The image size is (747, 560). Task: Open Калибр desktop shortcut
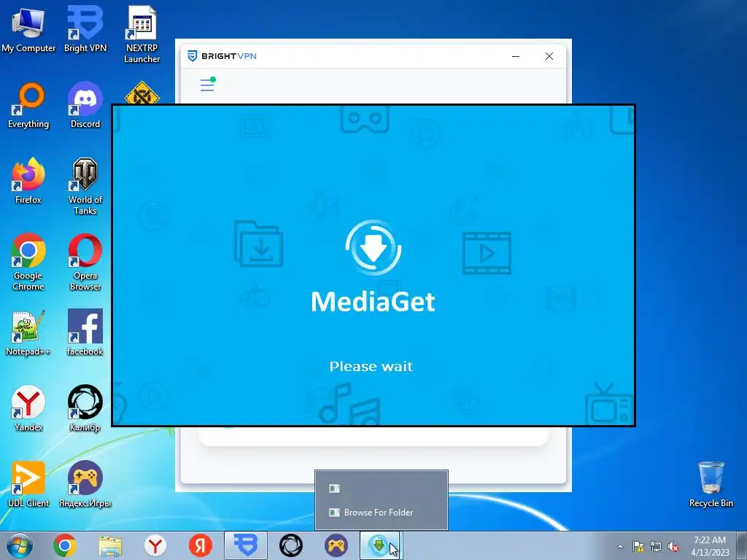85,408
